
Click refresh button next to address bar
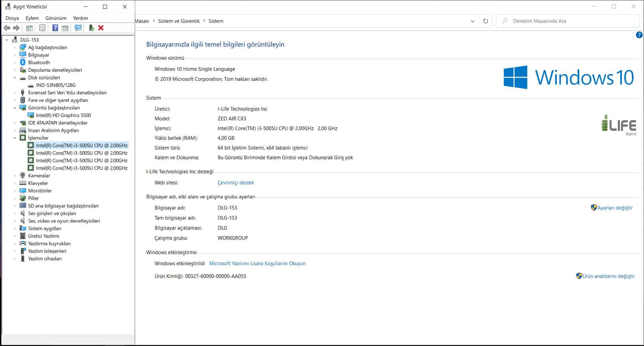point(485,21)
